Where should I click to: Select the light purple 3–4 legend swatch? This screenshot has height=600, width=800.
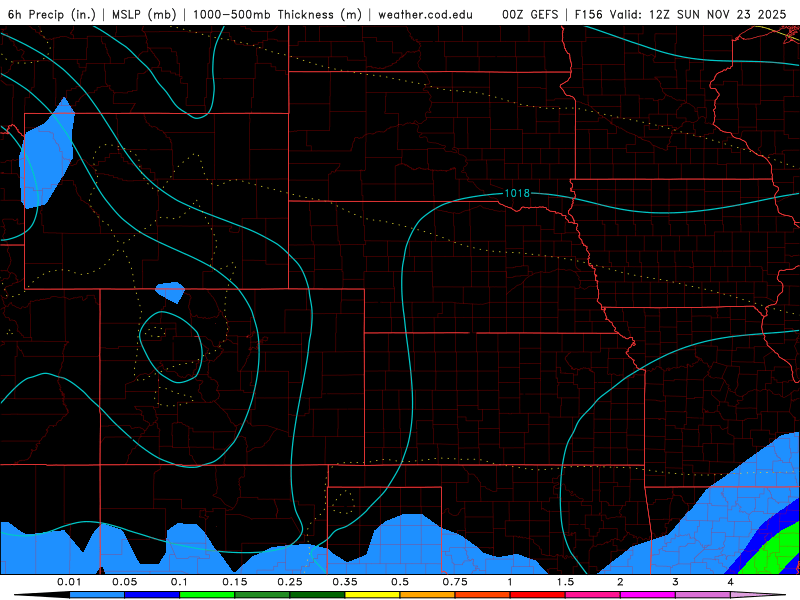click(x=704, y=595)
